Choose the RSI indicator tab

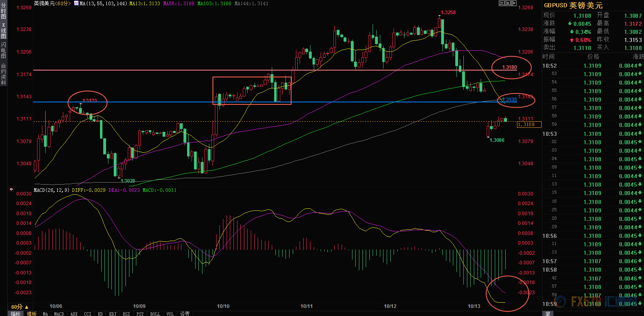[126, 314]
